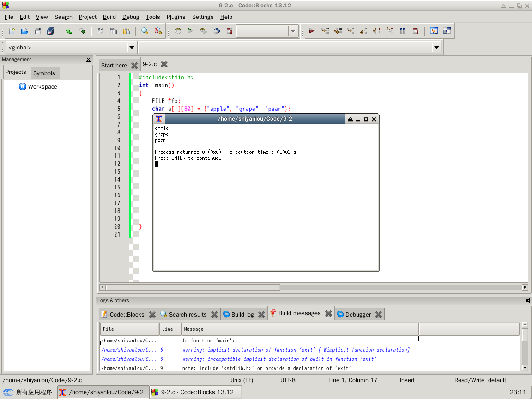
Task: Abort the build with the red stop icon
Action: pos(230,31)
